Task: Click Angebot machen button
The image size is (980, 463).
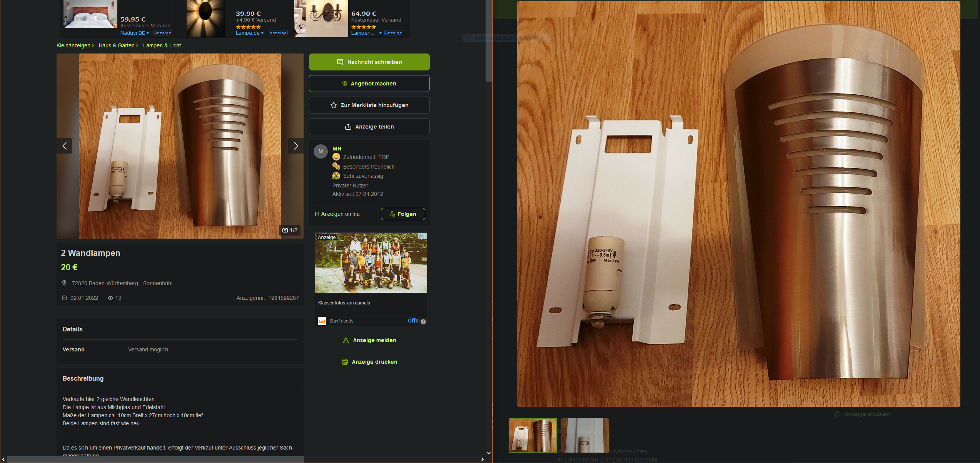Action: tap(369, 84)
